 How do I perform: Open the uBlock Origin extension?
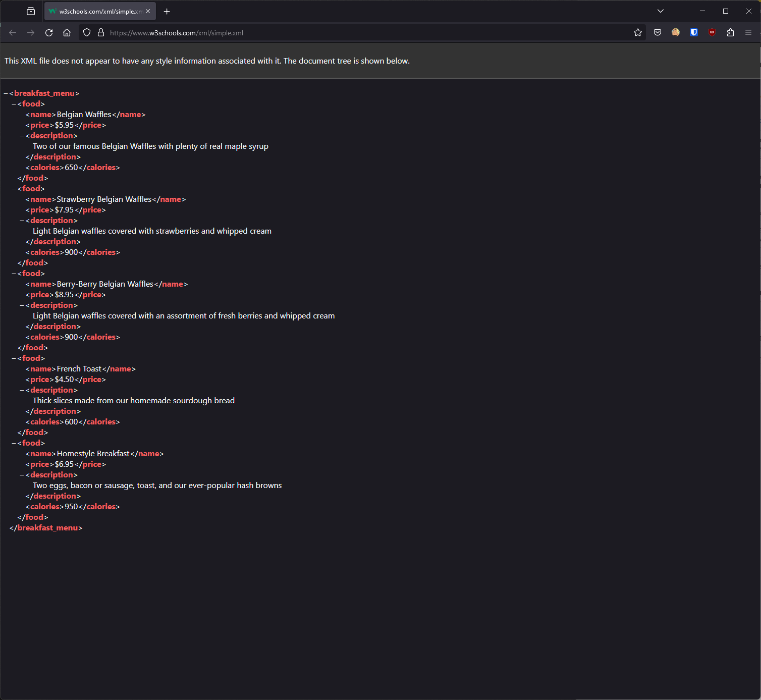pos(712,32)
